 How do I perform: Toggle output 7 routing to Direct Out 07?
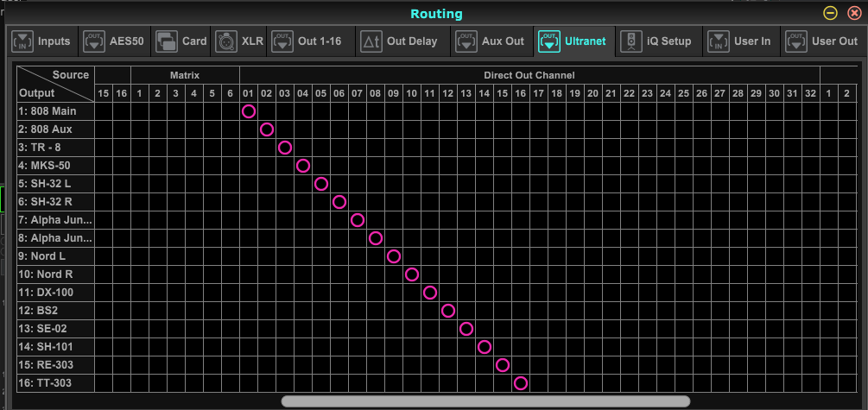click(358, 220)
